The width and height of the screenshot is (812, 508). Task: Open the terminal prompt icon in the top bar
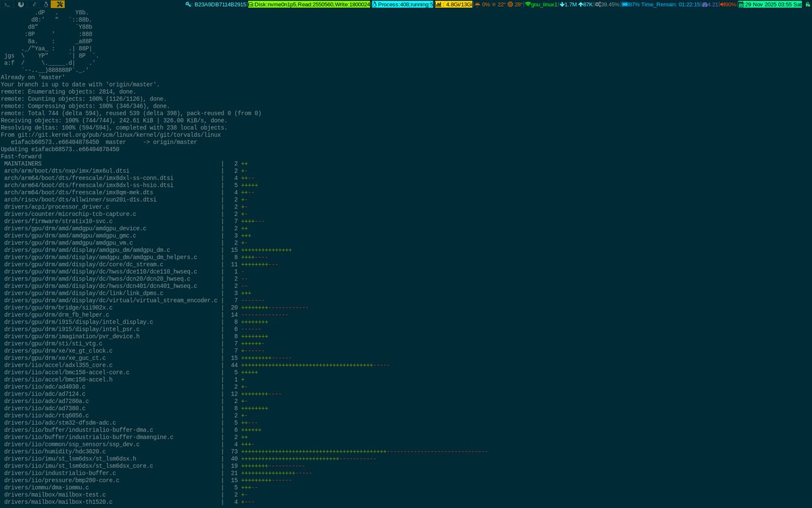tap(7, 5)
